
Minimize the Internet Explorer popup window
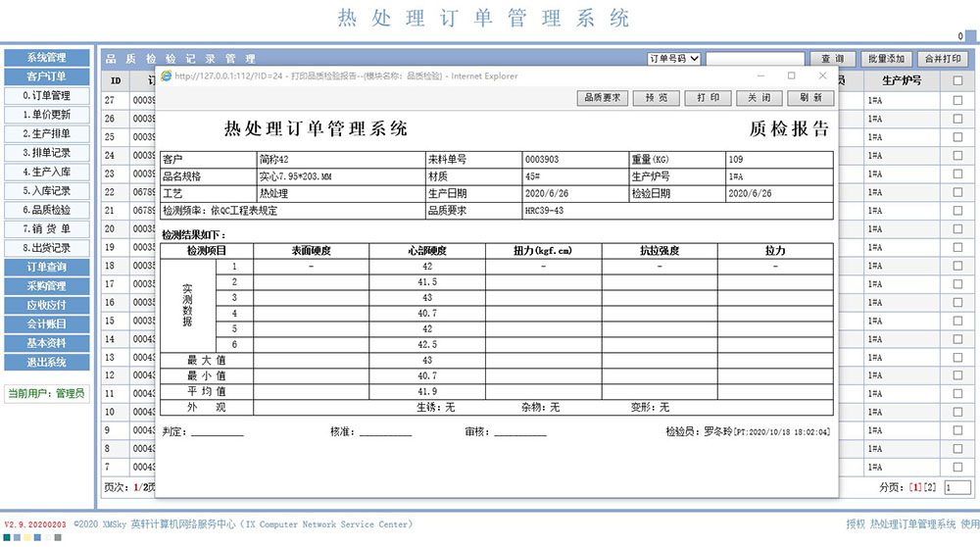click(x=760, y=75)
